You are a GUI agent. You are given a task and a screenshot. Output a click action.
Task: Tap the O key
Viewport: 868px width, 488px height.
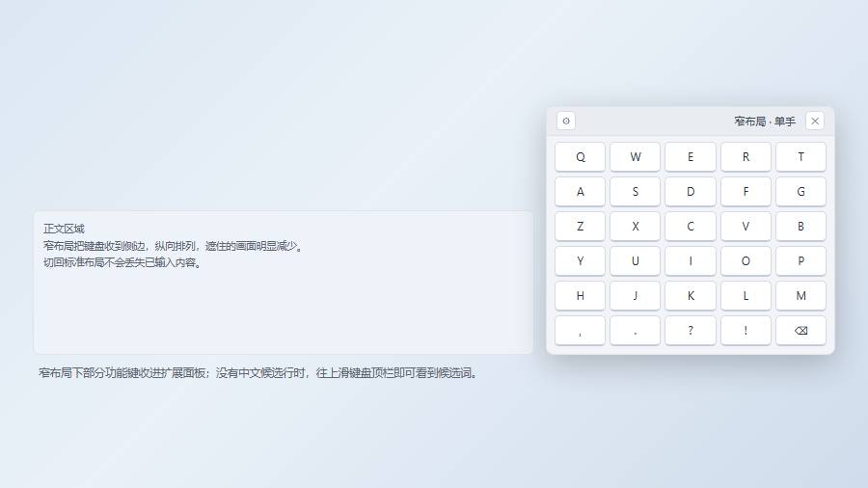[746, 260]
